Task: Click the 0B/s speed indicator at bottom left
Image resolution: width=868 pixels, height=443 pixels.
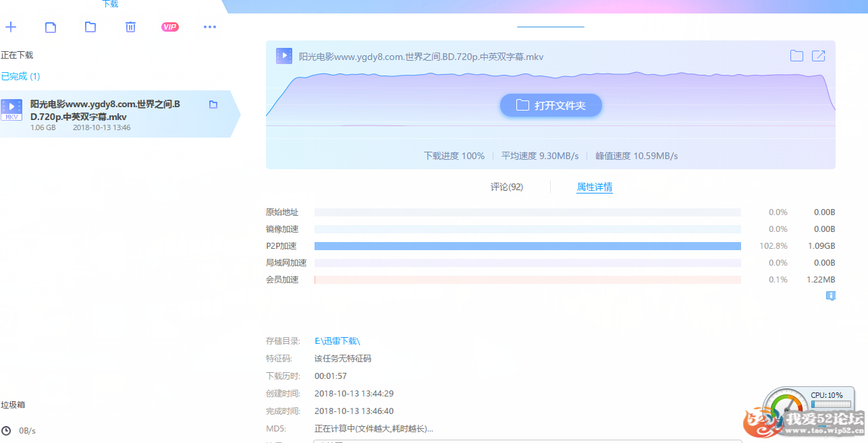Action: click(x=27, y=430)
